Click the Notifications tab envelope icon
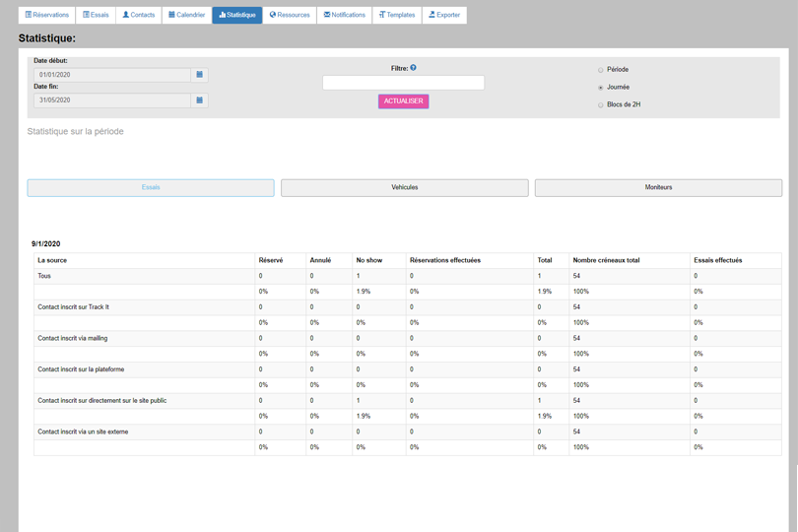 (327, 15)
